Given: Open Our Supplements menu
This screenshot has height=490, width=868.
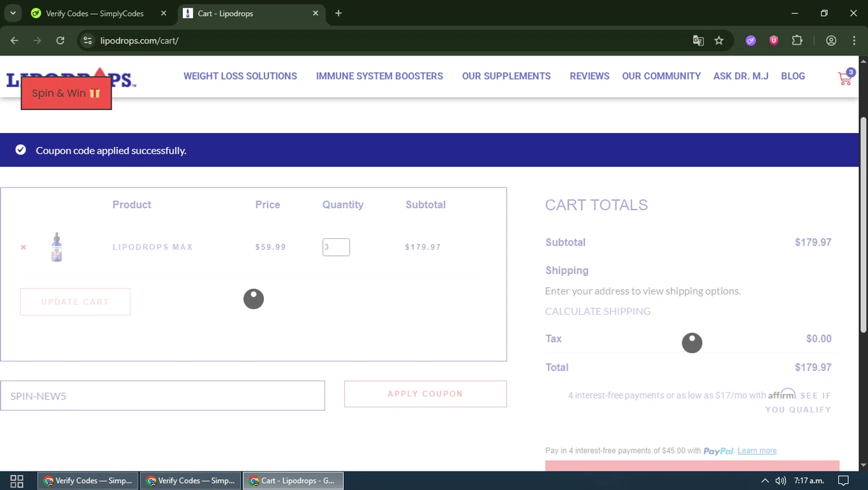Looking at the screenshot, I should 506,76.
